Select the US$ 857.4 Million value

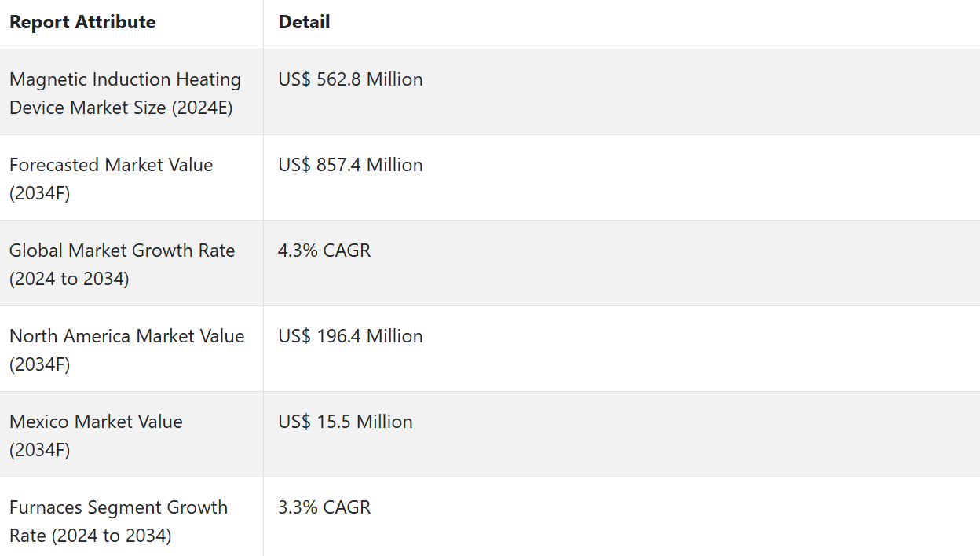[x=350, y=165]
